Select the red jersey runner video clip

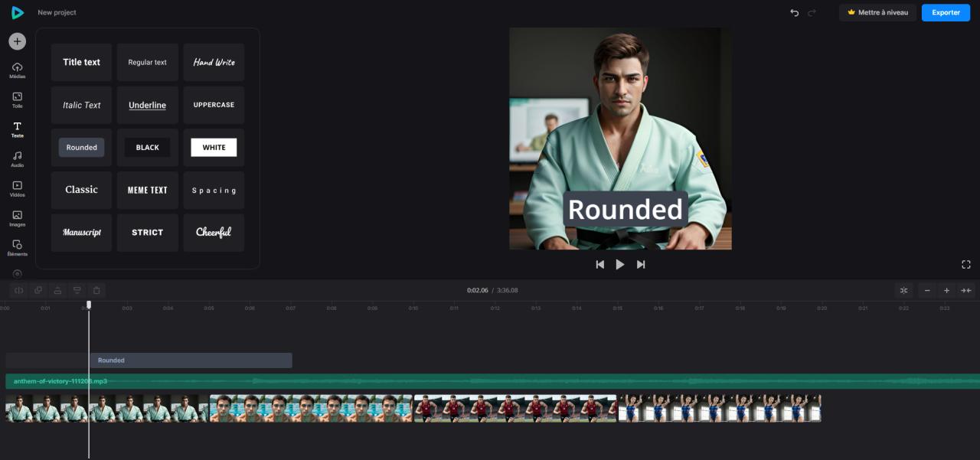pyautogui.click(x=514, y=408)
